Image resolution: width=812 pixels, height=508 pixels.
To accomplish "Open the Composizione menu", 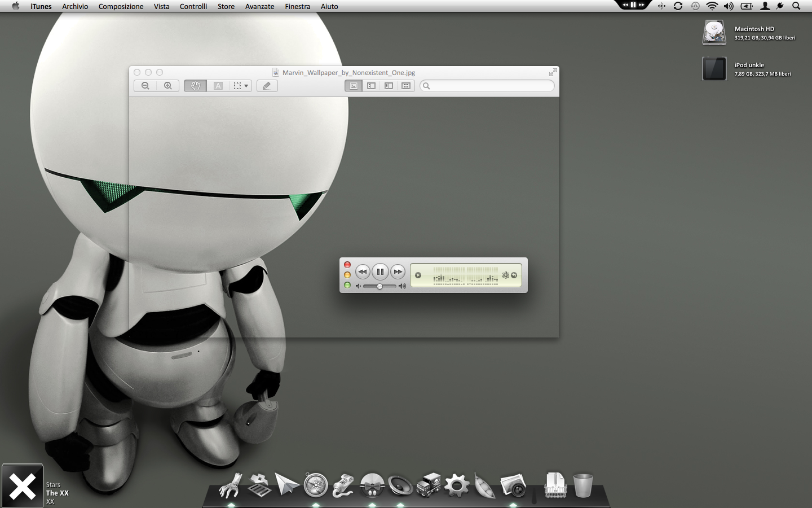I will pos(121,6).
